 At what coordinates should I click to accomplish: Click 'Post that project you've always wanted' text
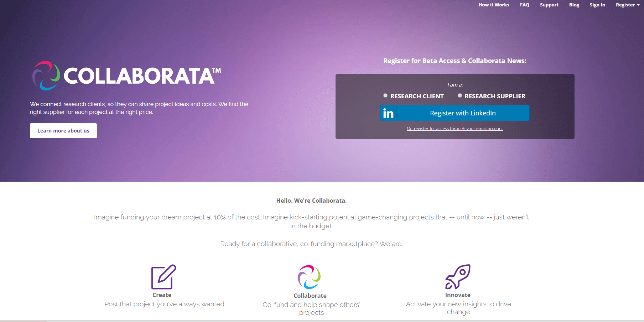click(165, 304)
